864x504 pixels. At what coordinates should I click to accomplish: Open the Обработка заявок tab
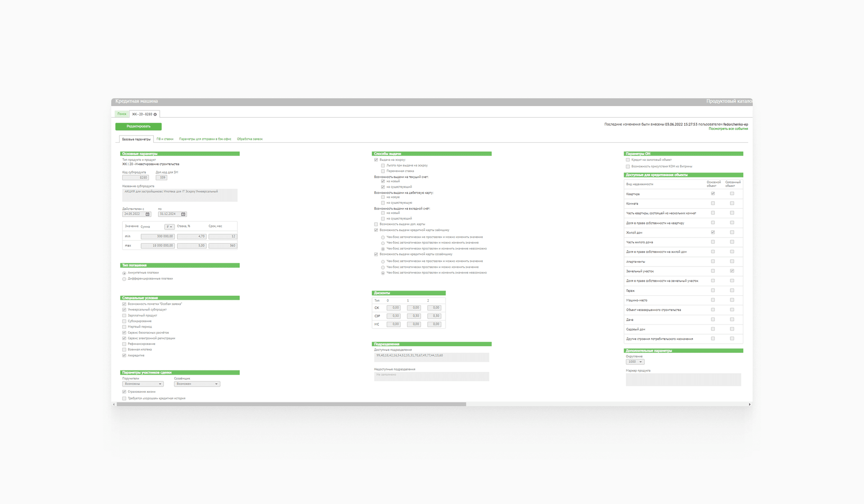click(x=250, y=139)
